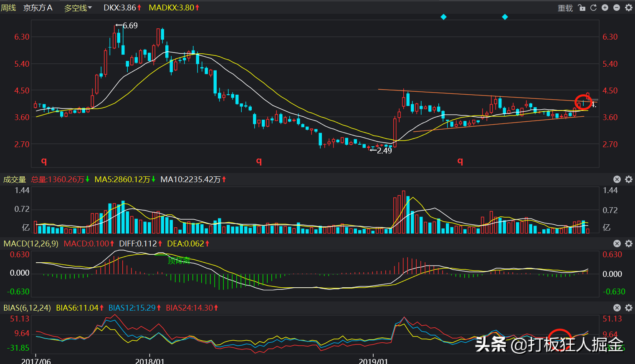This screenshot has height=364, width=635.
Task: Click the 2.49 low price label
Action: click(x=384, y=151)
